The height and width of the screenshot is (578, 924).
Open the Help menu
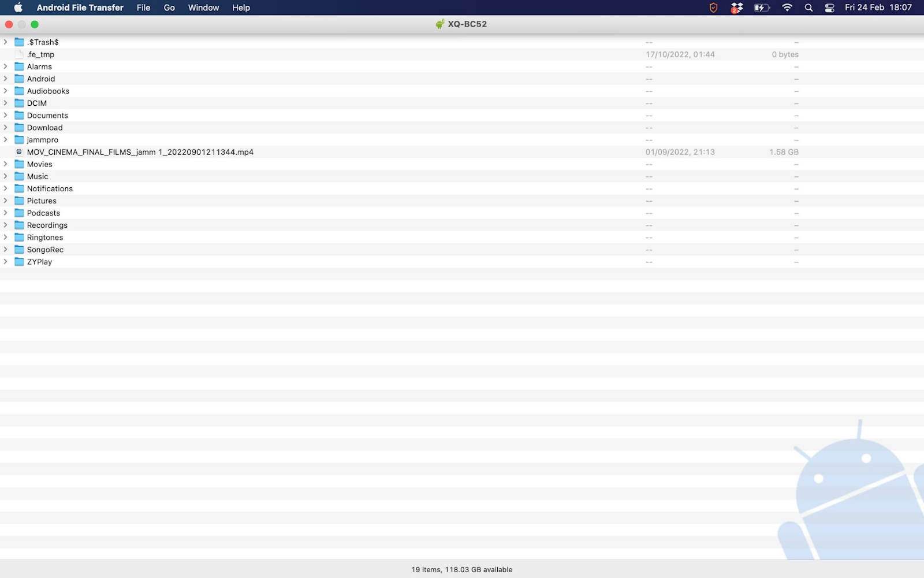pyautogui.click(x=241, y=8)
